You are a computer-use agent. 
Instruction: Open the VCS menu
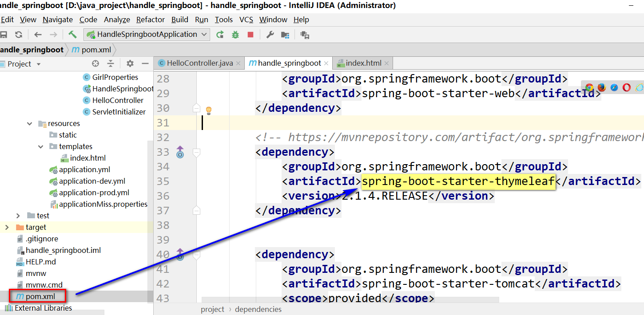click(246, 20)
